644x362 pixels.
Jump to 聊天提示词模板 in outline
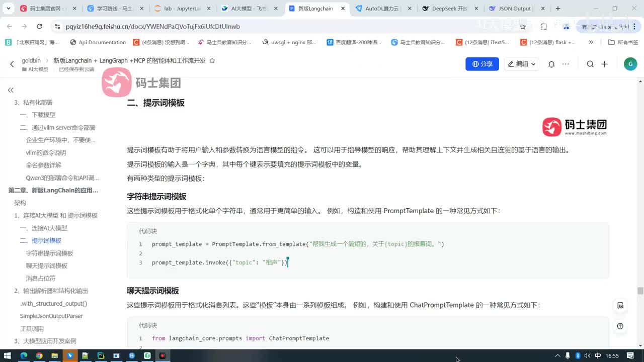click(x=47, y=265)
